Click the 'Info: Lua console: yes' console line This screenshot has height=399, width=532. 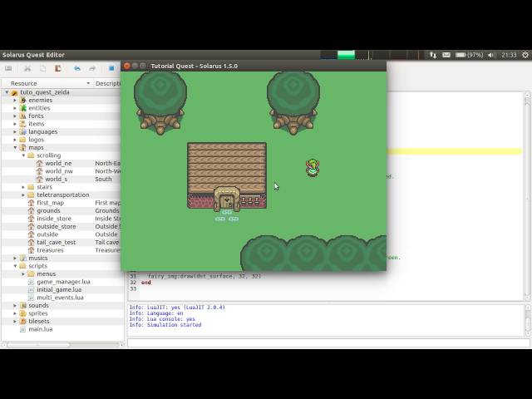tap(162, 319)
